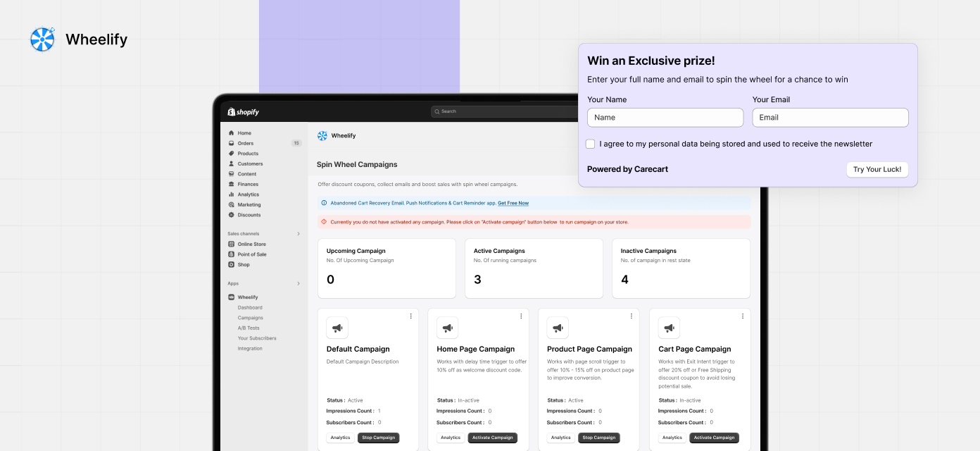This screenshot has height=451, width=980.
Task: Expand the Apps section chevron
Action: (x=299, y=284)
